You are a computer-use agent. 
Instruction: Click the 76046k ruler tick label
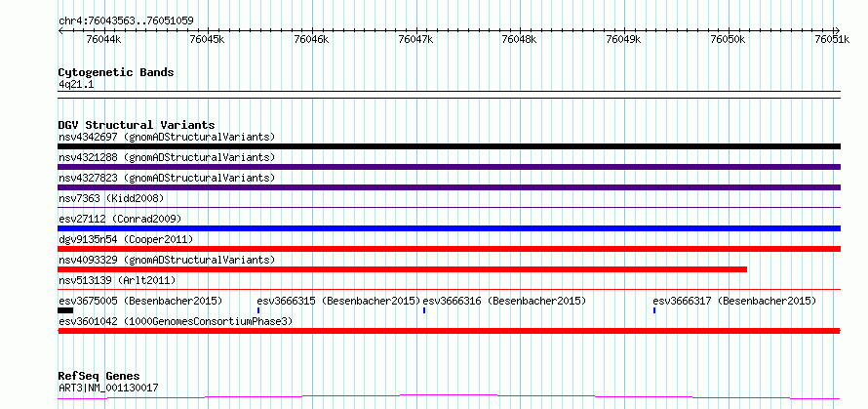pyautogui.click(x=312, y=39)
